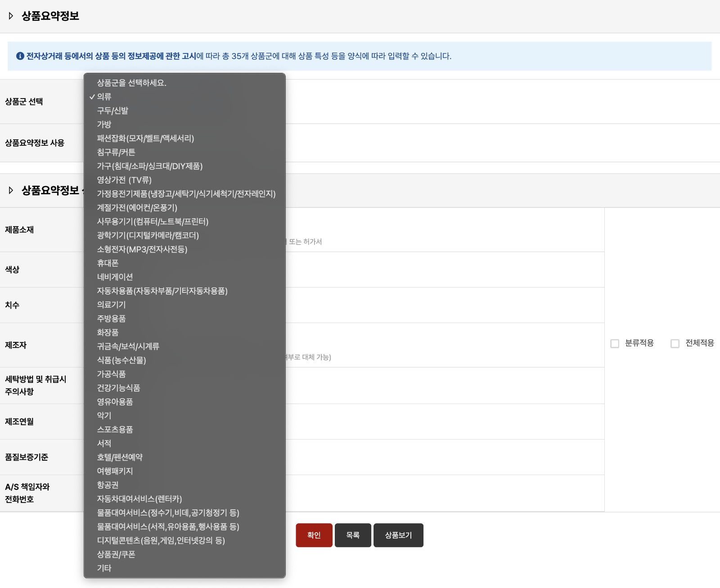Click the blue info icon in notice

(20, 56)
